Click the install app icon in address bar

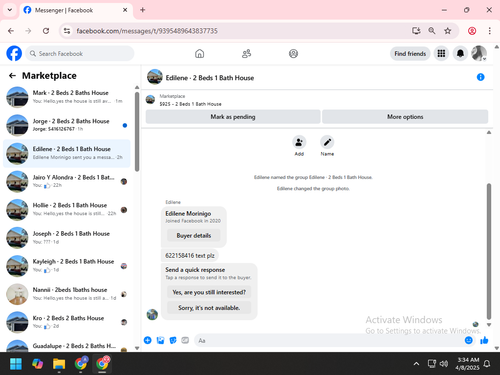416,31
